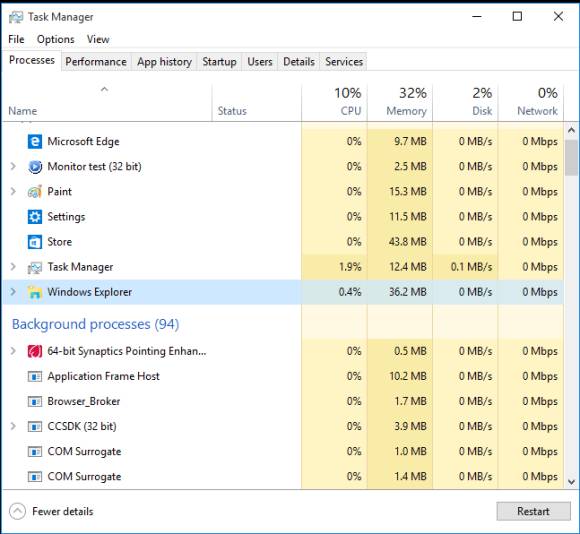This screenshot has height=534, width=580.
Task: Click the Monitor test process icon
Action: tap(35, 167)
